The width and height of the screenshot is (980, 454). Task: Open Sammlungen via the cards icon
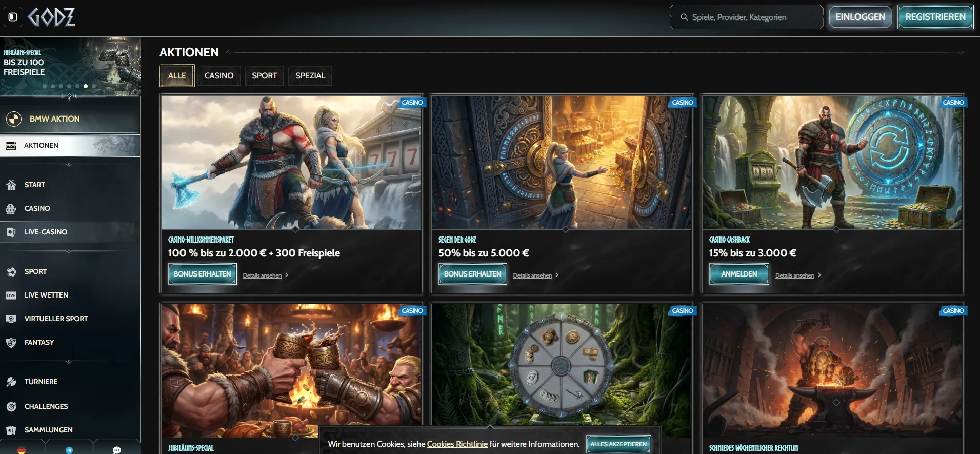(11, 430)
